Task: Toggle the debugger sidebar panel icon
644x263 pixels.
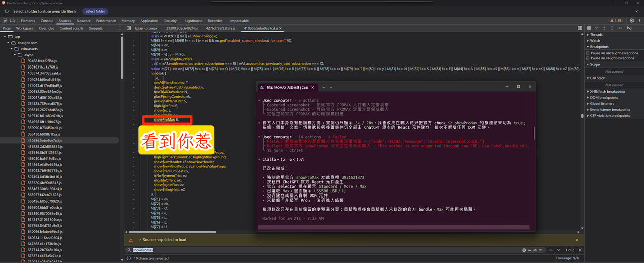Action: (x=580, y=28)
